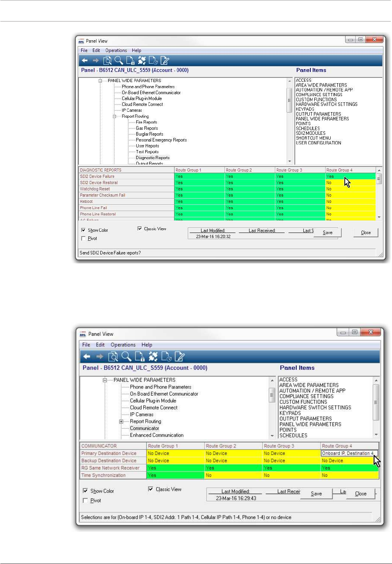The height and width of the screenshot is (564, 392).
Task: Toggle Show Color in Communicator window
Action: tap(85, 491)
